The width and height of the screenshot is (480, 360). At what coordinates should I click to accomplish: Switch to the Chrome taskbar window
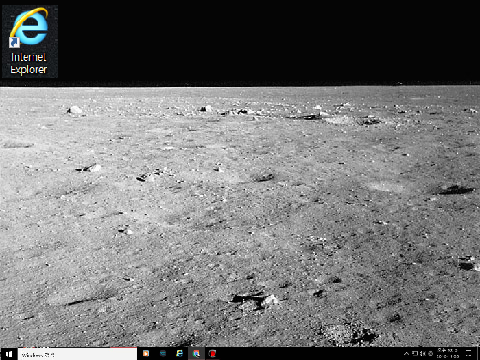(196, 353)
